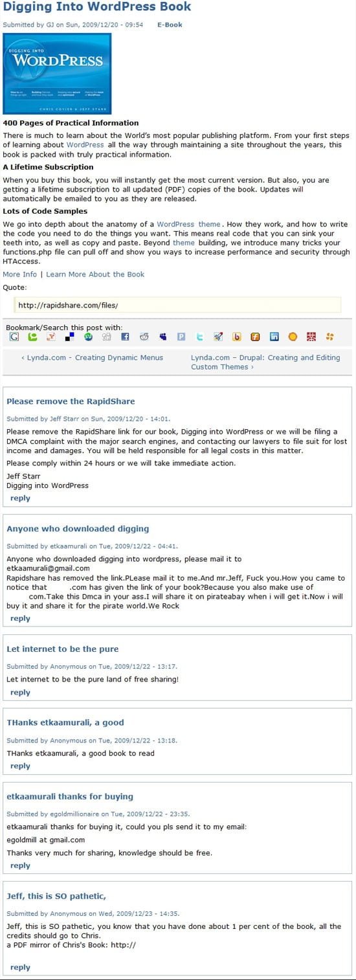Viewport: 356px width, 980px height.
Task: Click the 'theme' link before 'building'
Action: pos(184,243)
